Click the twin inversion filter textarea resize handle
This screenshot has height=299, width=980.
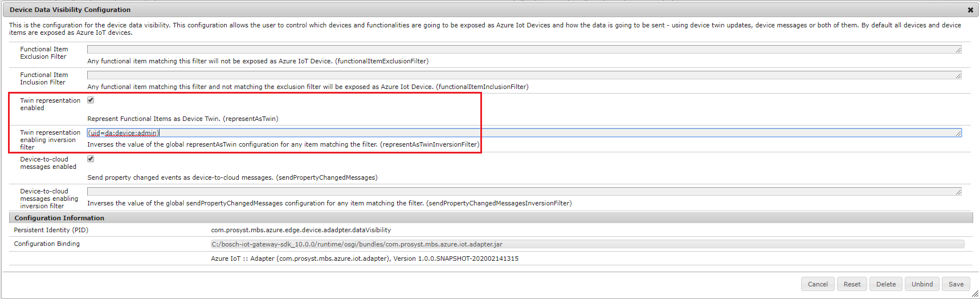(958, 134)
